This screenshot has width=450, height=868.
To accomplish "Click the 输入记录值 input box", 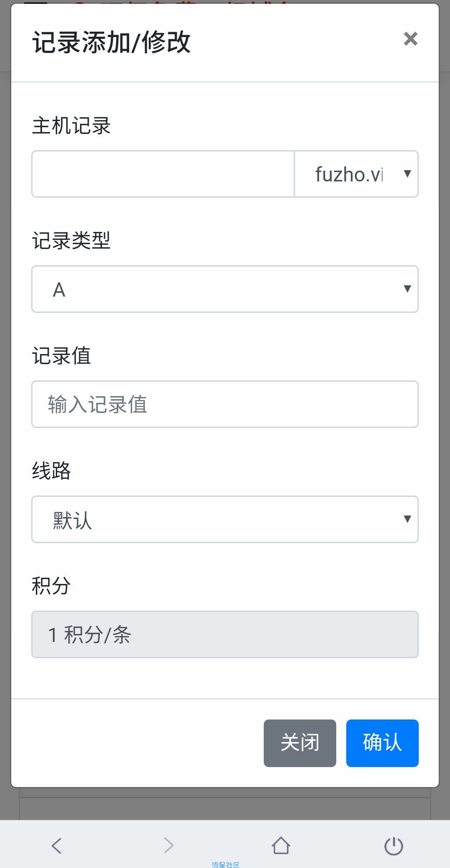I will [x=225, y=404].
